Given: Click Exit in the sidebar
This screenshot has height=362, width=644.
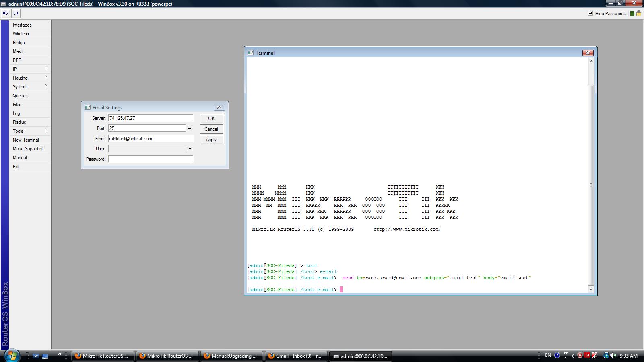Looking at the screenshot, I should click(x=30, y=167).
